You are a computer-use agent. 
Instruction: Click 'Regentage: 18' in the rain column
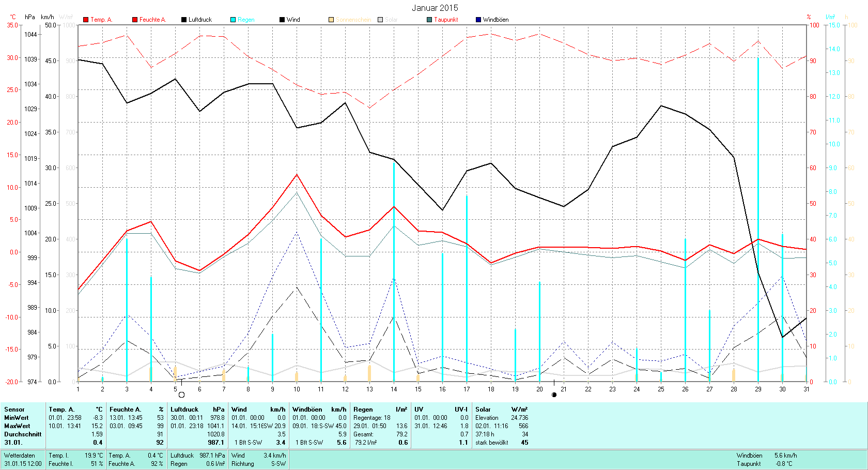(x=372, y=418)
